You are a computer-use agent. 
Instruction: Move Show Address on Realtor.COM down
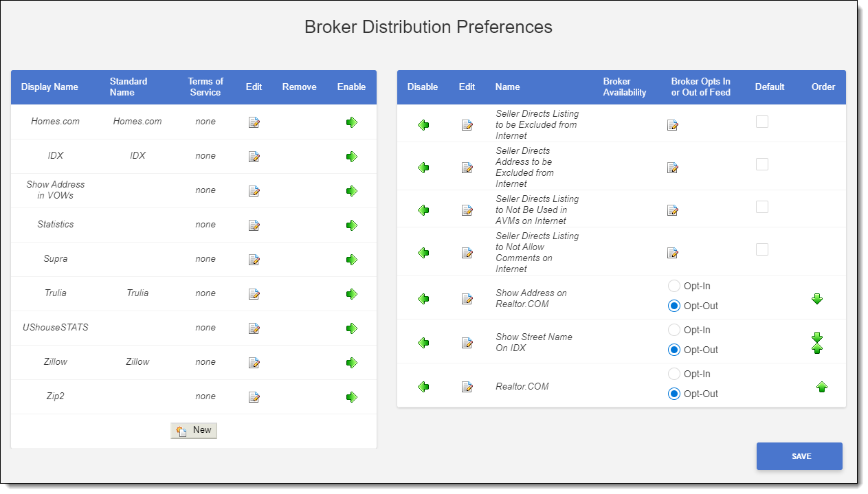(817, 299)
